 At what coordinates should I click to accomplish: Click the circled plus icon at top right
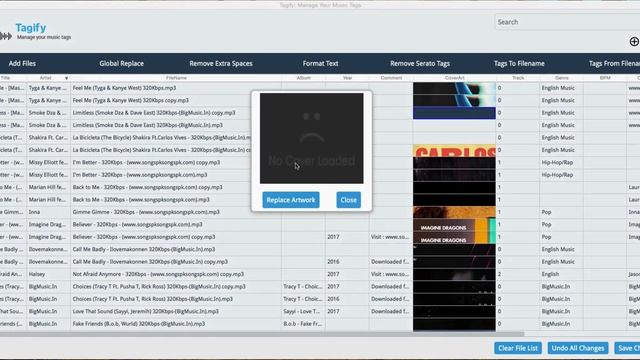tap(634, 41)
